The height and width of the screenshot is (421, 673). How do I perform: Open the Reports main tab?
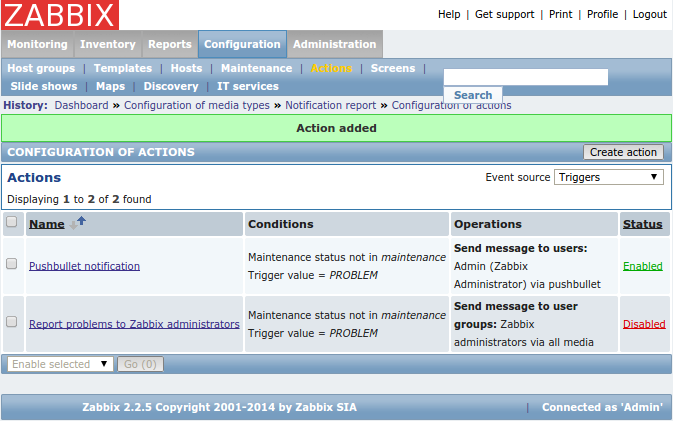[x=170, y=44]
